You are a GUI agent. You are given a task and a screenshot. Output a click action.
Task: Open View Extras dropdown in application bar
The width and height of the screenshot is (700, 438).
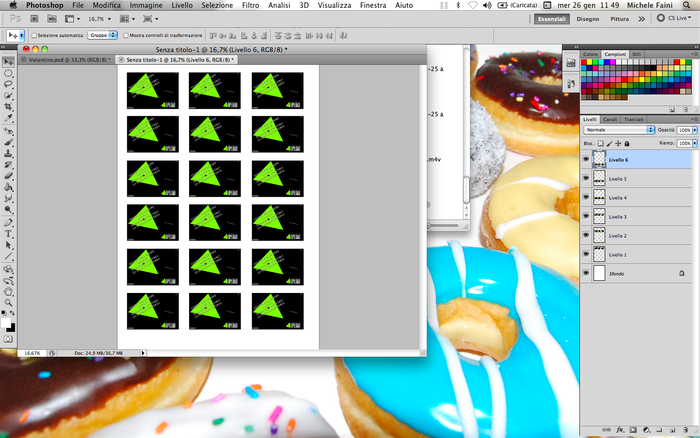(72, 19)
